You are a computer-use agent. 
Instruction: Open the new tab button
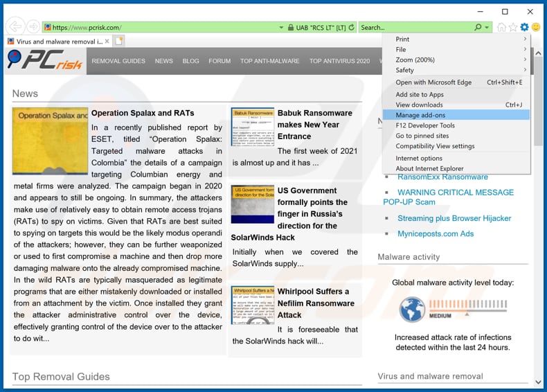coord(119,42)
